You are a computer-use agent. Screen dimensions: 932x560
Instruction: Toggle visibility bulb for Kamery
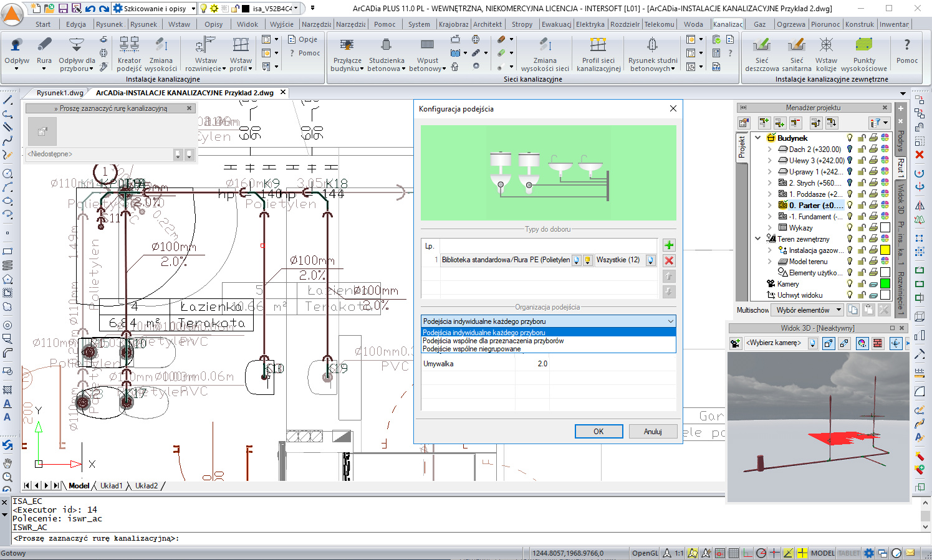pyautogui.click(x=849, y=284)
